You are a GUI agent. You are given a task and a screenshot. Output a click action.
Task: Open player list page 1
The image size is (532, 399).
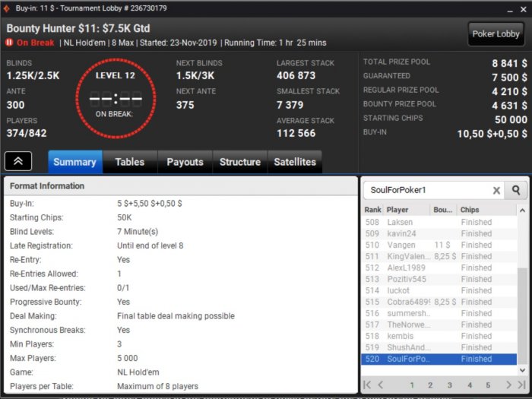tap(412, 385)
